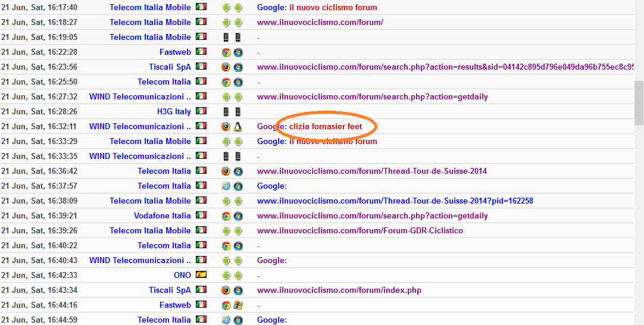This screenshot has height=325, width=644.
Task: Open the ONO provider link
Action: point(182,275)
